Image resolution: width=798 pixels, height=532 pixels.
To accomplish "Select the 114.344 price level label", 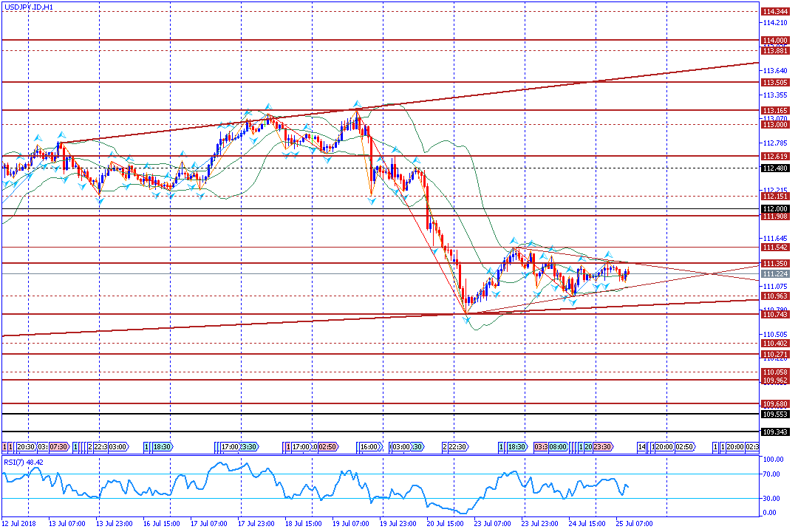I will click(x=774, y=11).
